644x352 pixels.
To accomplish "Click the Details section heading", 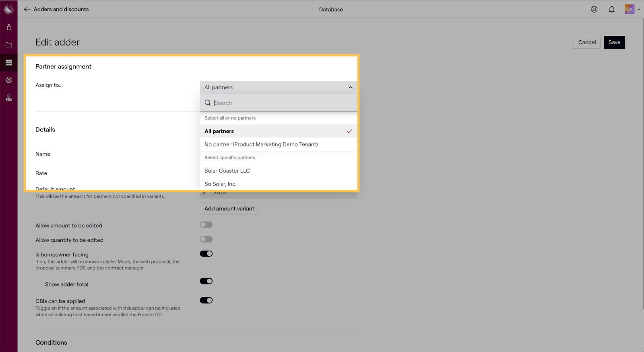I will (x=45, y=130).
